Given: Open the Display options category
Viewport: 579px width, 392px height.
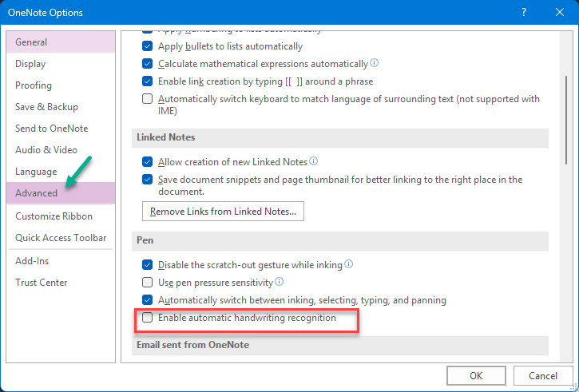Looking at the screenshot, I should pyautogui.click(x=61, y=64).
